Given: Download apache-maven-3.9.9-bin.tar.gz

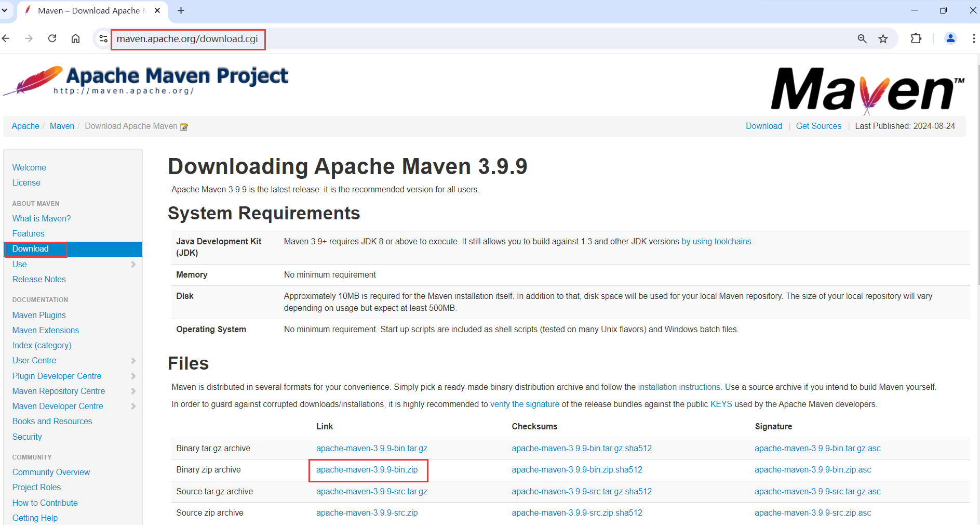Looking at the screenshot, I should (x=372, y=449).
